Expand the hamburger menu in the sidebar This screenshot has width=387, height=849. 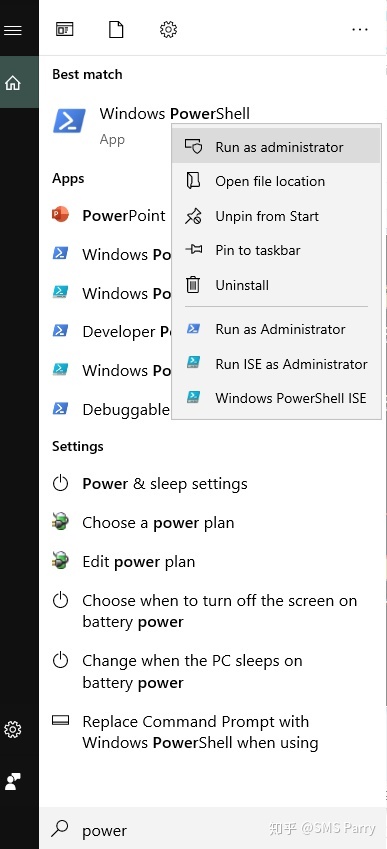click(x=12, y=30)
